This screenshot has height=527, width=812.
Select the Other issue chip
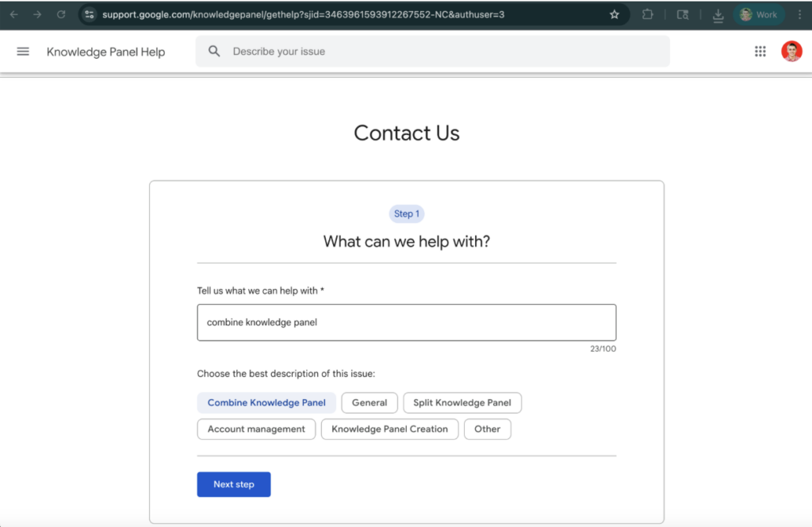[487, 429]
